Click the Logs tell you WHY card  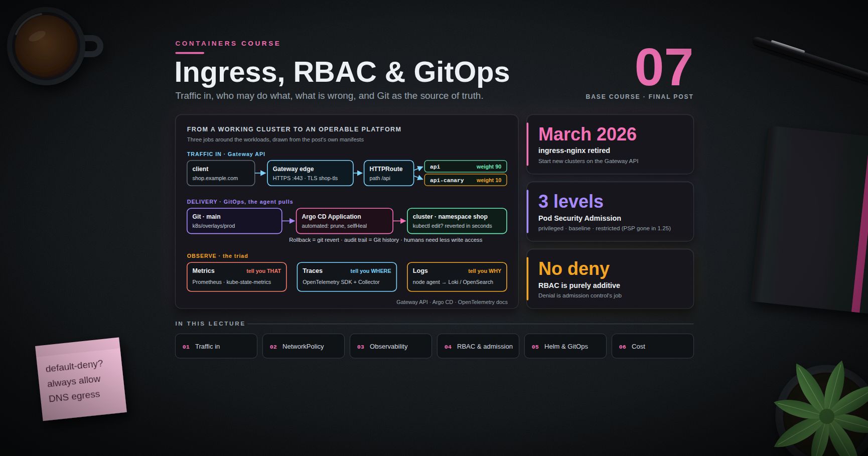pos(457,276)
